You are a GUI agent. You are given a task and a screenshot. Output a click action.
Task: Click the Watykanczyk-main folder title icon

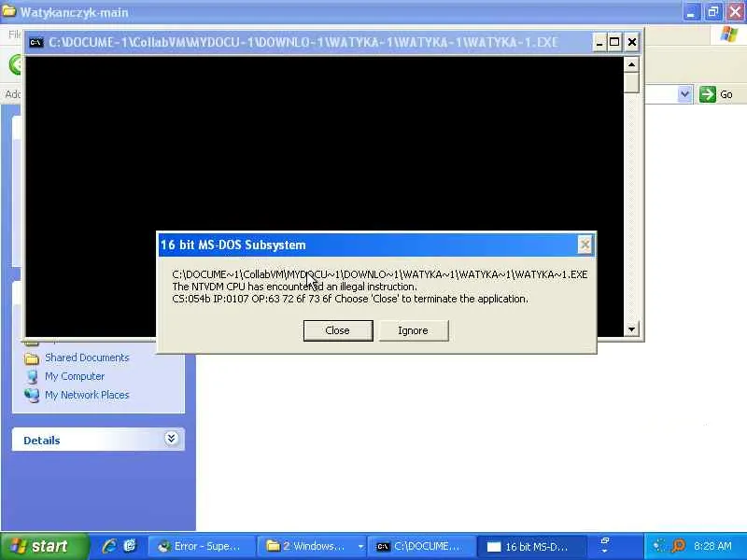(x=9, y=10)
